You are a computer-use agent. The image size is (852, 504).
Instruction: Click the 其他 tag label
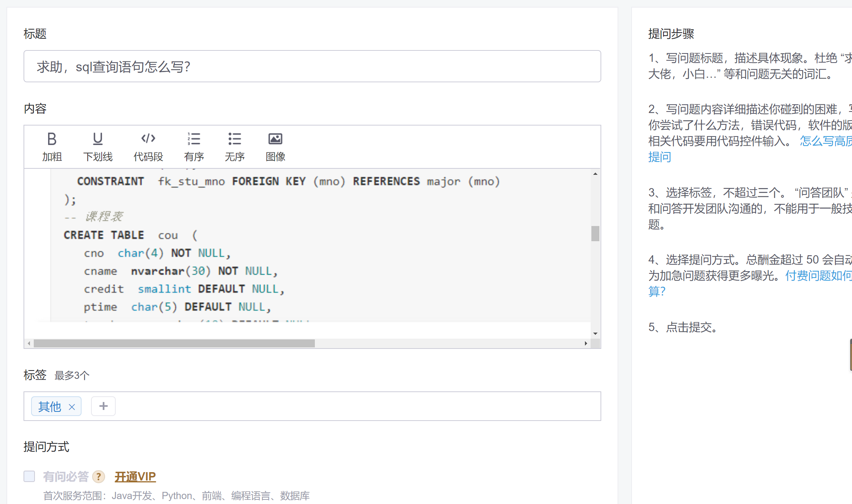[50, 407]
